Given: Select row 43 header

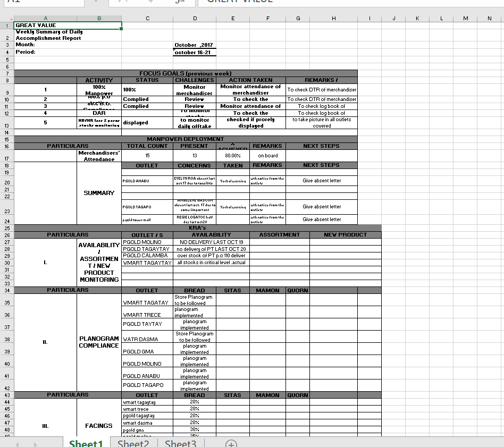Looking at the screenshot, I should (7, 395).
